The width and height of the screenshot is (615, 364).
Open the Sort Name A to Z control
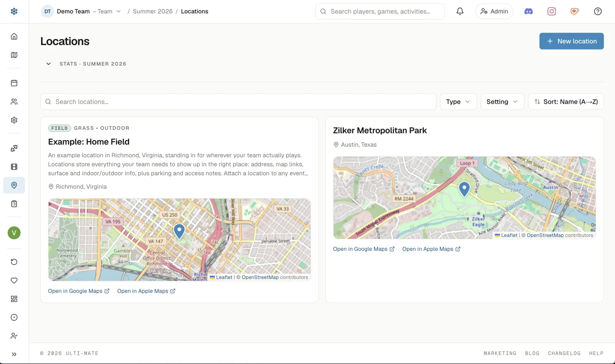[x=566, y=102]
